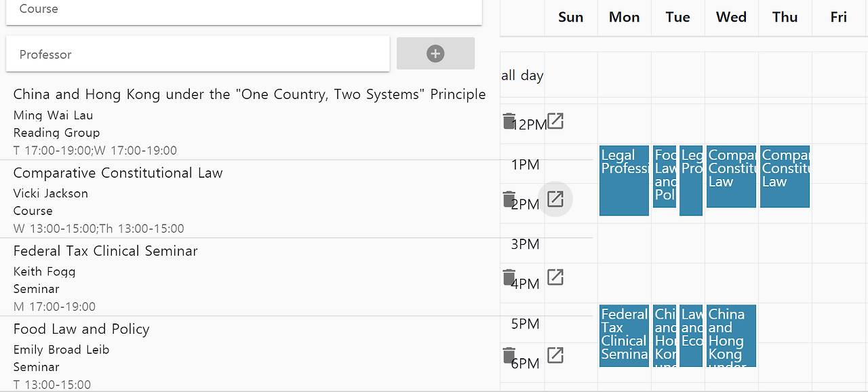The image size is (868, 392).
Task: Select Federal Tax Clinical Seminar list title
Action: 106,251
